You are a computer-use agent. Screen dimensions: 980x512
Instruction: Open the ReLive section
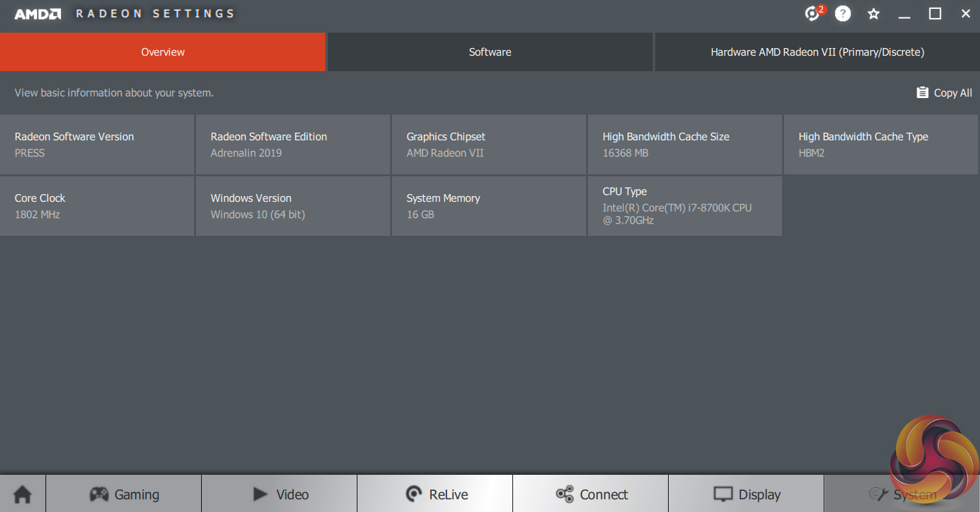pyautogui.click(x=435, y=494)
